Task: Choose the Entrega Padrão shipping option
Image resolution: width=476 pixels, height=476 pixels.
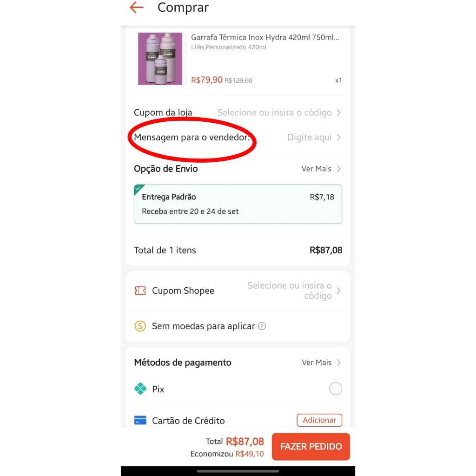Action: [238, 204]
